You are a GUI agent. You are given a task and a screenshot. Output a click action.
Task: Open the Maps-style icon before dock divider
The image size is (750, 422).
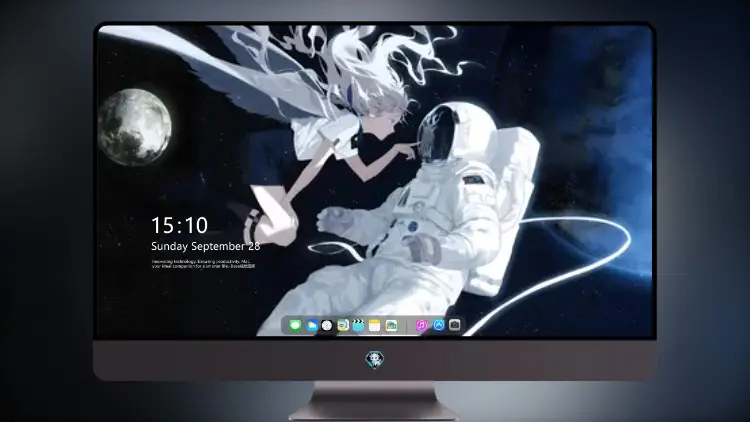pos(391,326)
